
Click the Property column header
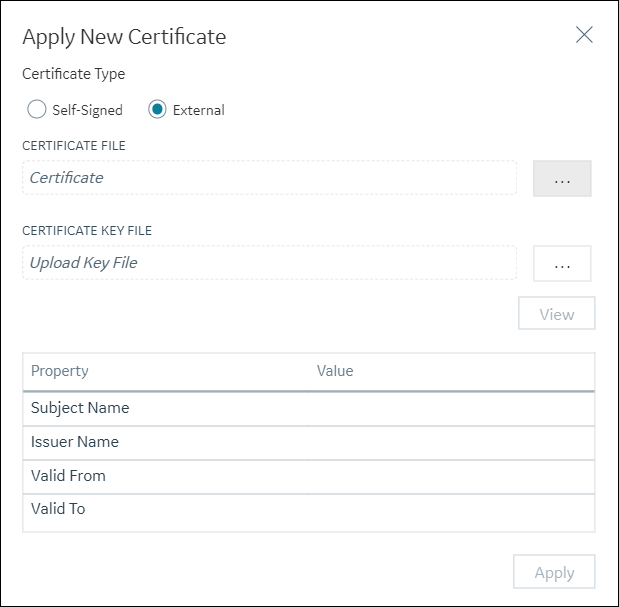click(x=60, y=371)
